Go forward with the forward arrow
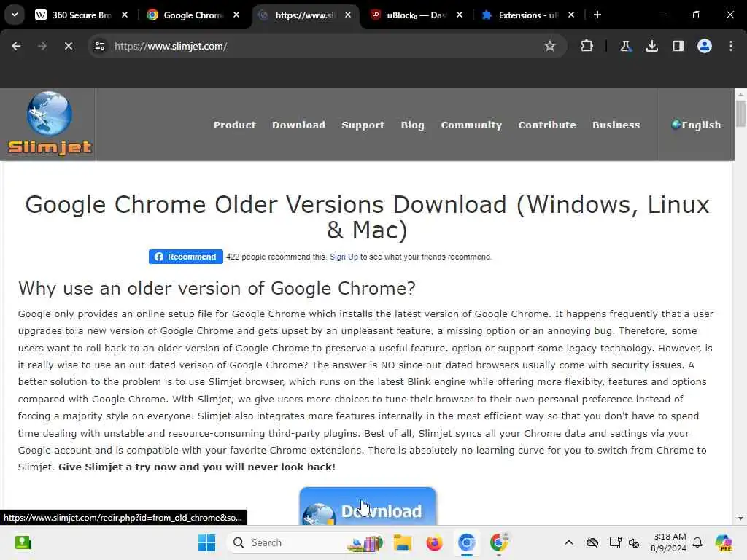The image size is (747, 560). [42, 46]
